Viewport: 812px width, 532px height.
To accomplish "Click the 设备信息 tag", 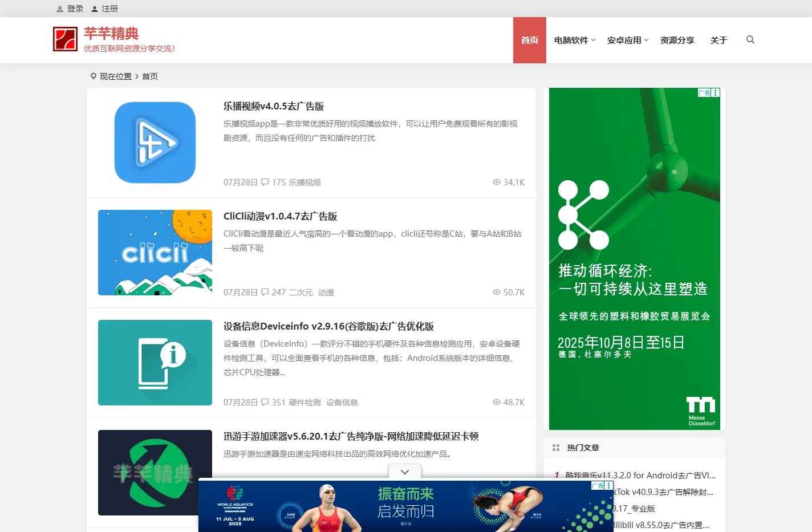I will click(x=342, y=403).
